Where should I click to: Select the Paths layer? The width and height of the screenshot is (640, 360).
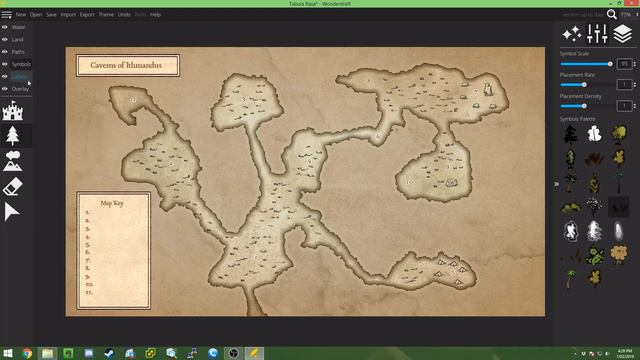click(x=18, y=52)
